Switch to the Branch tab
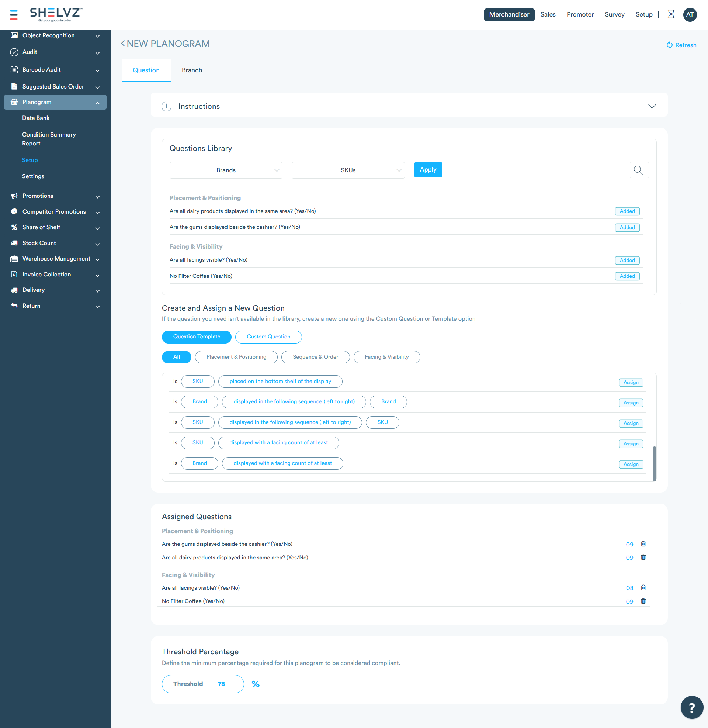Viewport: 708px width, 728px height. coord(192,70)
